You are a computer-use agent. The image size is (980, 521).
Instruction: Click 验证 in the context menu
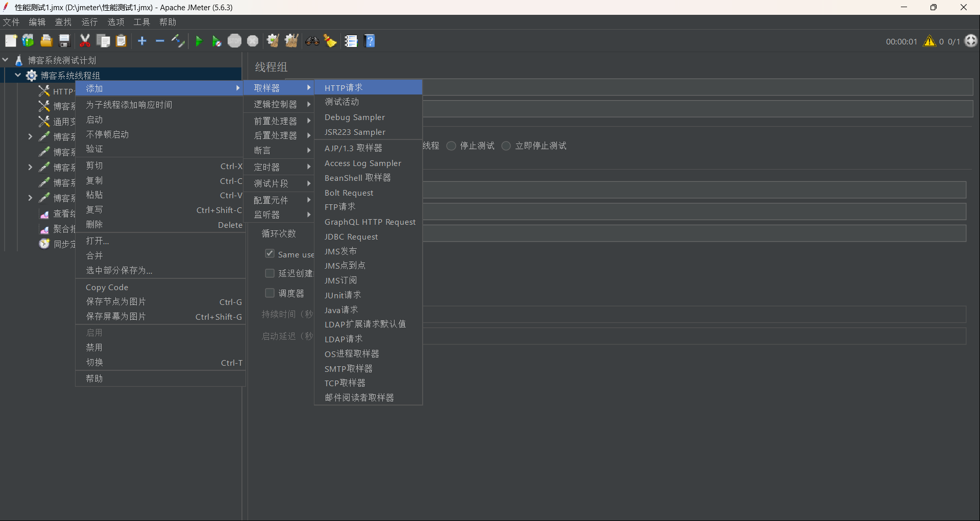[160, 149]
